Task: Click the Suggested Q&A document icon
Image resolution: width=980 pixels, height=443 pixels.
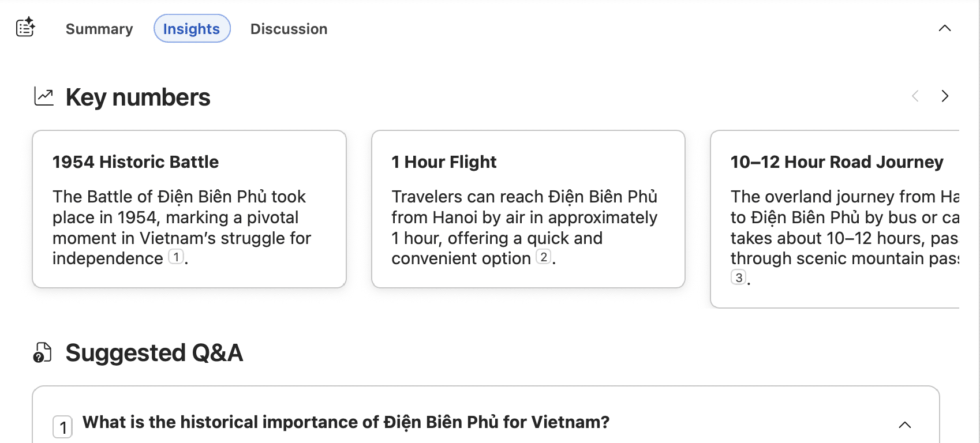Action: point(42,352)
